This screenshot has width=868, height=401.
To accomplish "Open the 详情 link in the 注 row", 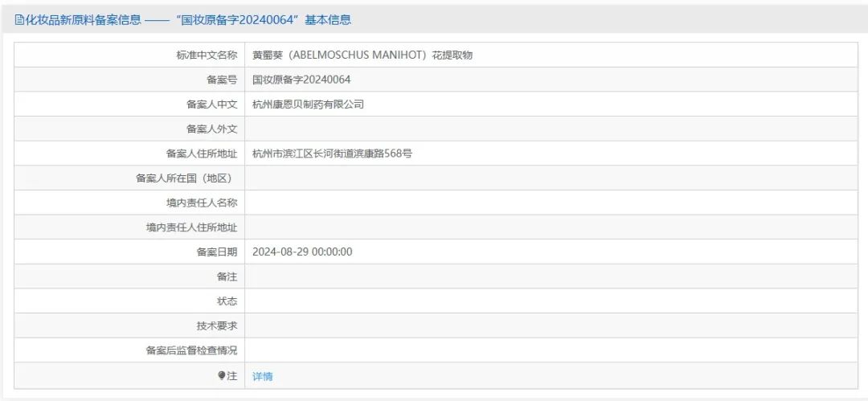I will 262,376.
